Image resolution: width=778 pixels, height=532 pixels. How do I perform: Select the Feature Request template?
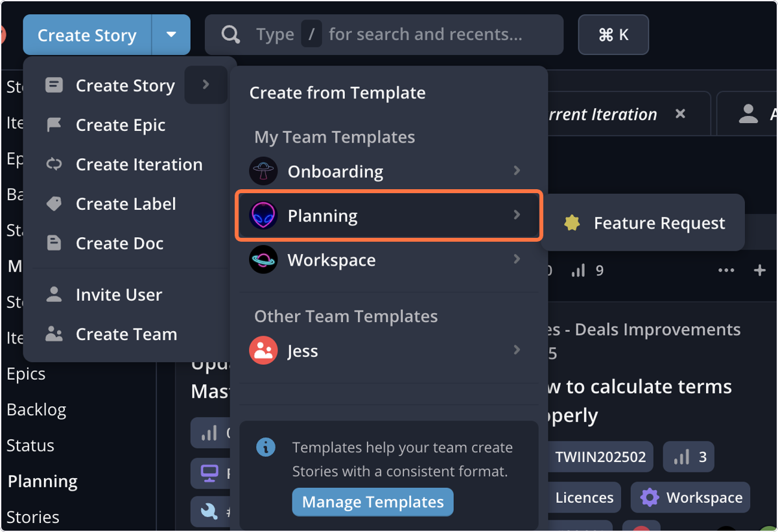pyautogui.click(x=642, y=223)
